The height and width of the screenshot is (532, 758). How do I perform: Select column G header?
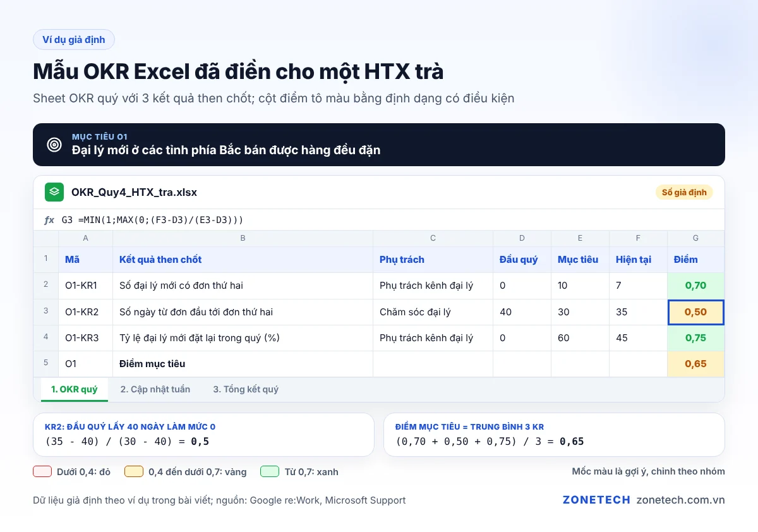[695, 238]
